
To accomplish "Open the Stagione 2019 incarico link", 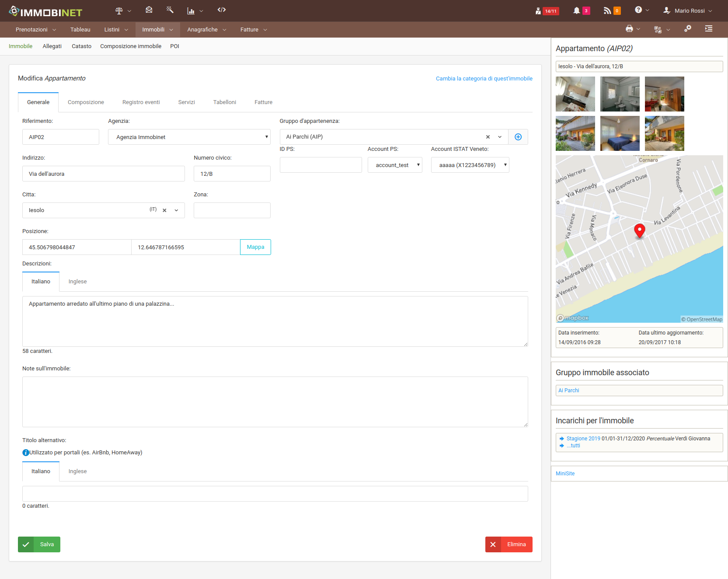I will pyautogui.click(x=583, y=439).
